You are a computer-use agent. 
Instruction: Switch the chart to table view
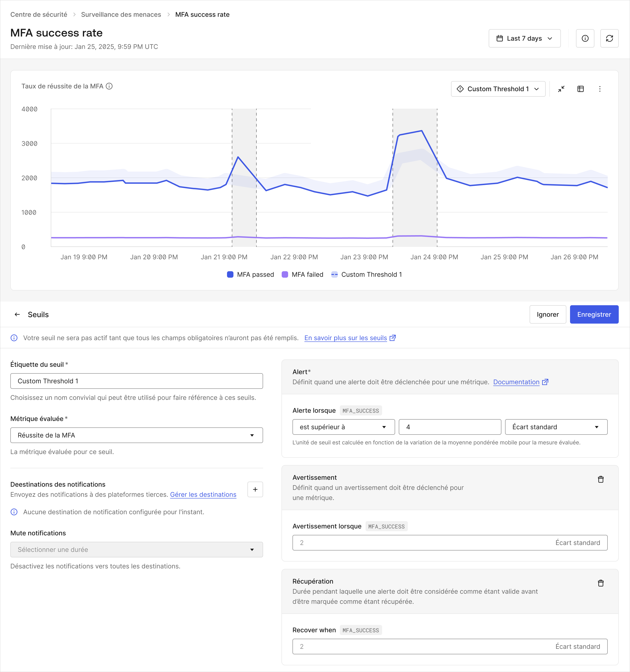(581, 89)
